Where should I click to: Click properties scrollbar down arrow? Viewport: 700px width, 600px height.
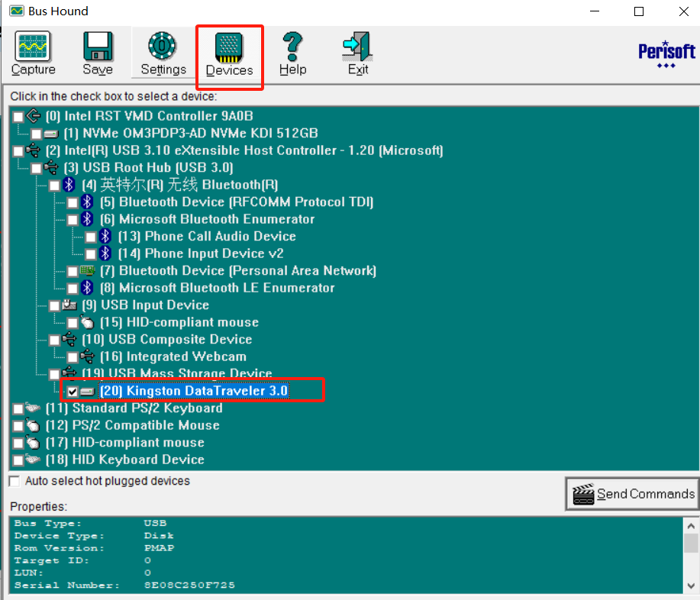click(x=691, y=585)
